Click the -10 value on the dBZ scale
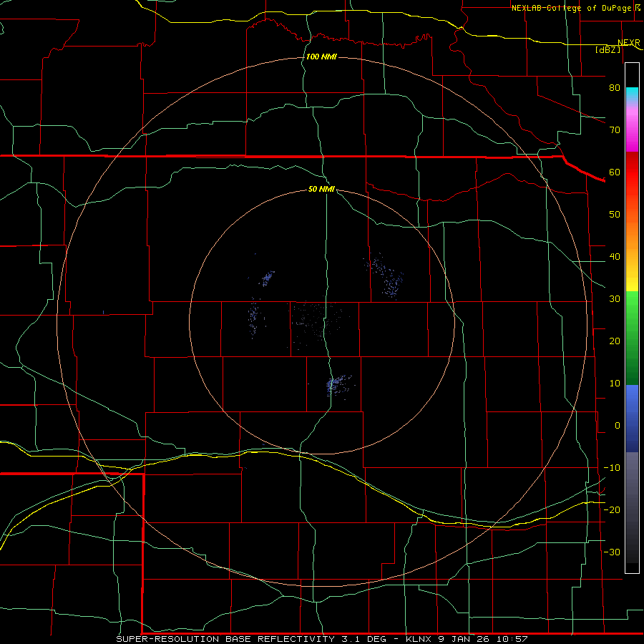The image size is (644, 644). pyautogui.click(x=612, y=468)
